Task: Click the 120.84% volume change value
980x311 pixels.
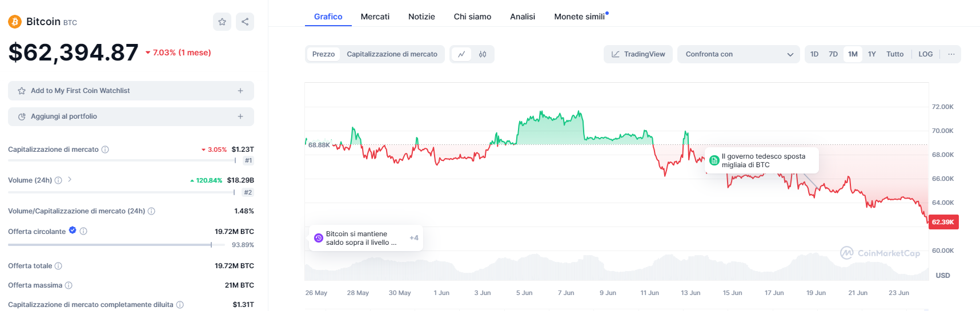Action: click(x=206, y=180)
